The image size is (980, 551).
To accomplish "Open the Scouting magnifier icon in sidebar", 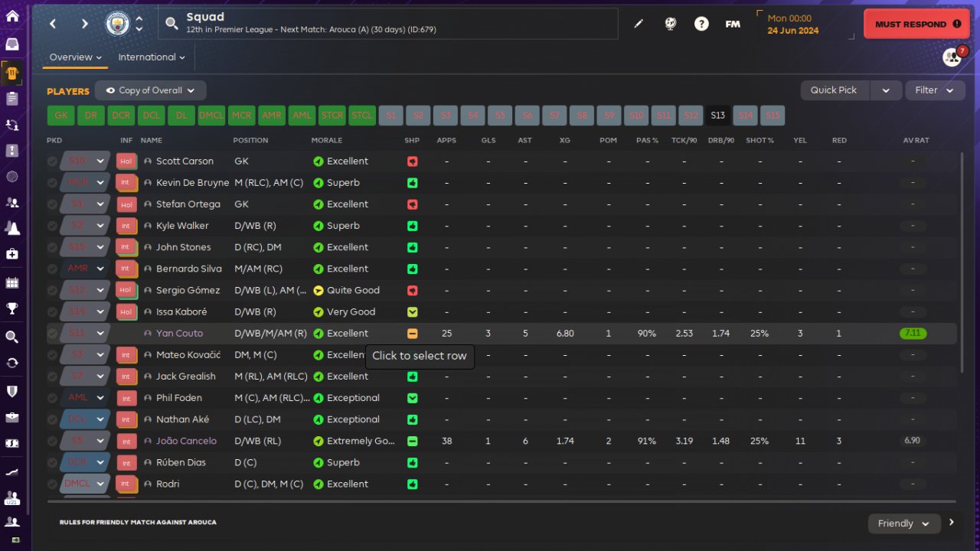I will coord(12,337).
